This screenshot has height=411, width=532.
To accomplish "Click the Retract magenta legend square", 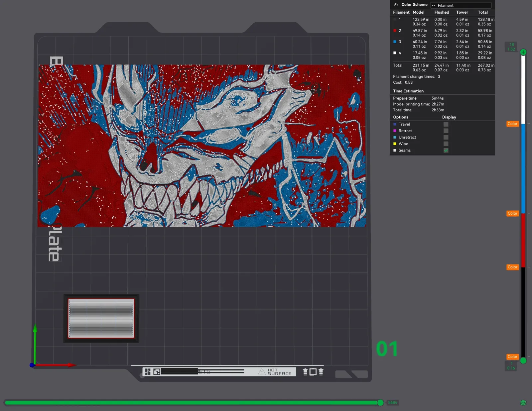I will point(395,131).
